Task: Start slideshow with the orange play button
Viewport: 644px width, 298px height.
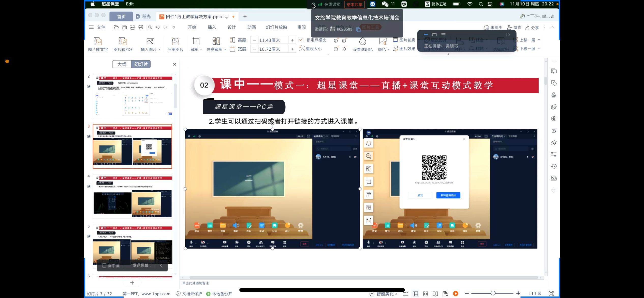Action: [x=456, y=294]
